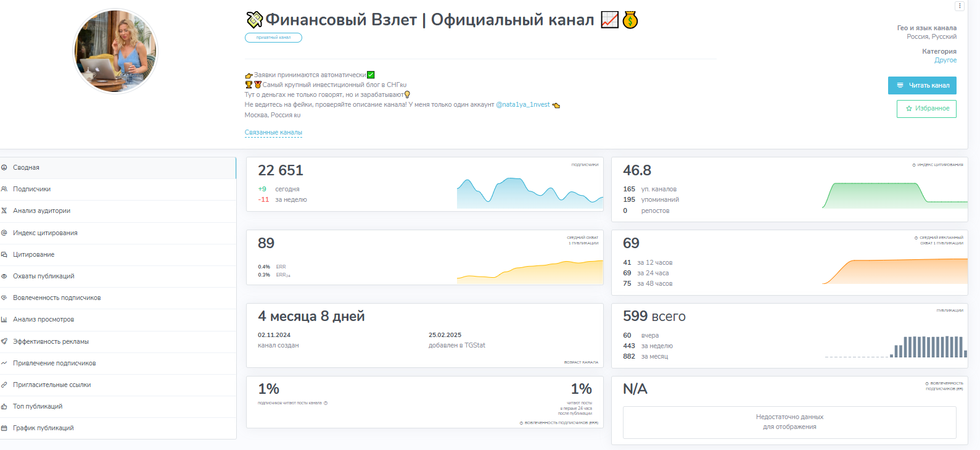Click the '599 всего' publications total
980x450 pixels.
(x=654, y=317)
